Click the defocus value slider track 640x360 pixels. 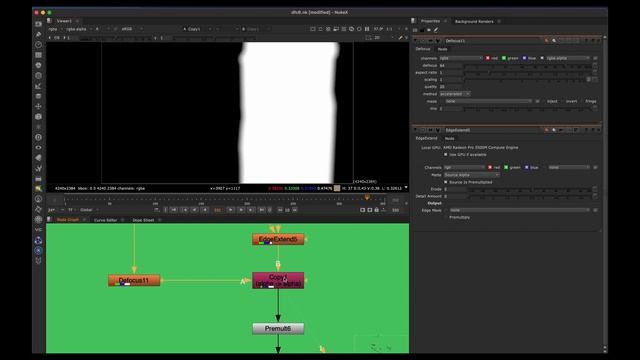coord(528,65)
